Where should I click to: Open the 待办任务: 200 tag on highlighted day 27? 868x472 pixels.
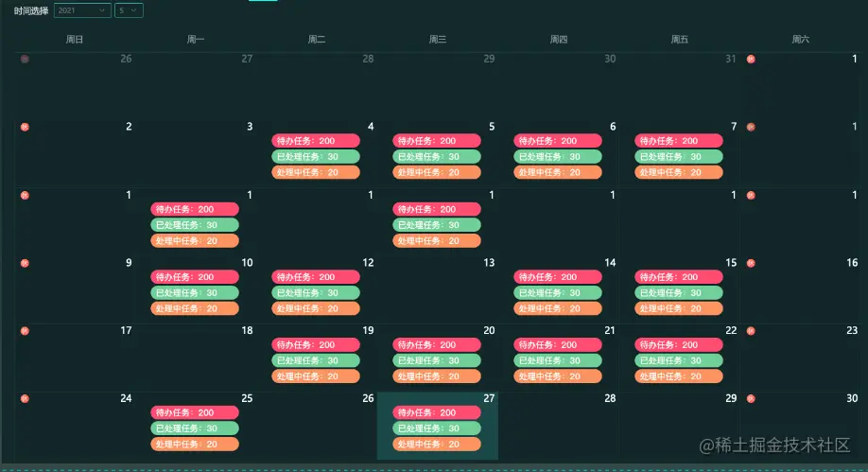[x=437, y=412]
